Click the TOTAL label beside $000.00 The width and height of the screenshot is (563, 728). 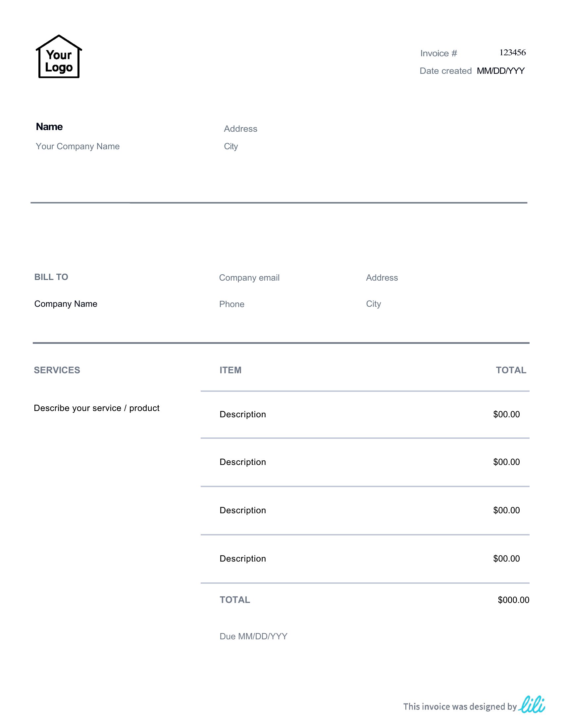pos(235,600)
